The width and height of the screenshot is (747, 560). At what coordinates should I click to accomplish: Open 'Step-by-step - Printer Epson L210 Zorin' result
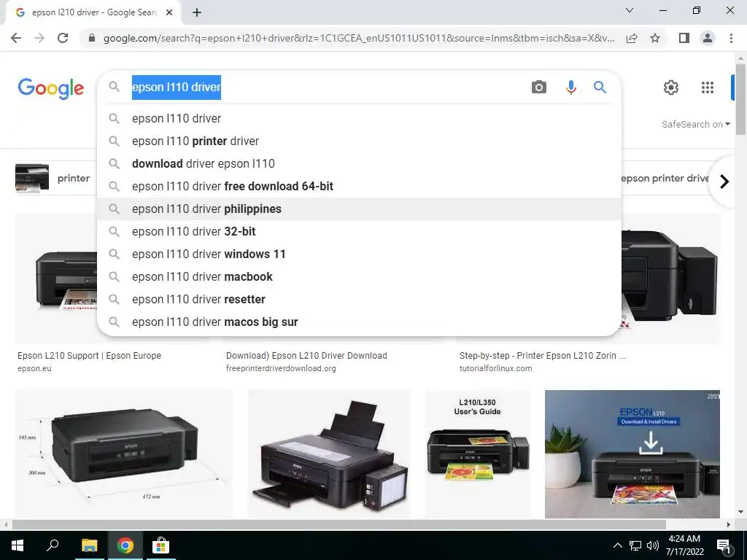(543, 356)
